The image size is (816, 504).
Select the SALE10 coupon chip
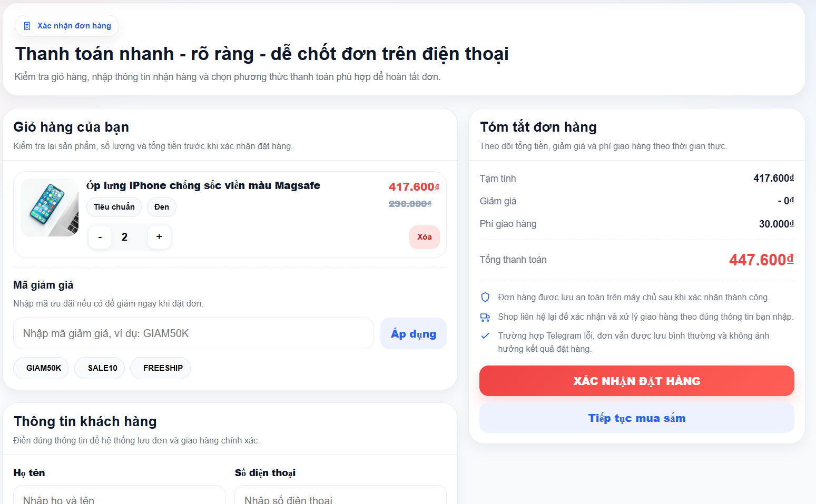coord(99,368)
